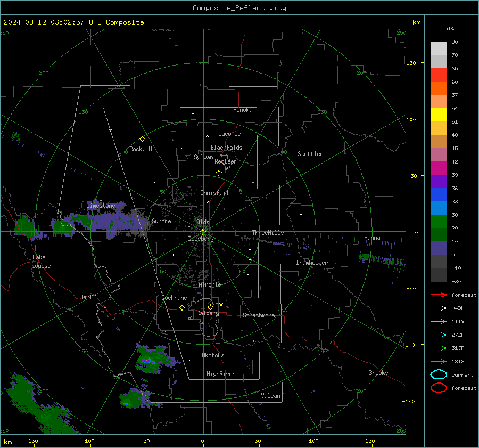This screenshot has width=479, height=448.
Task: Click the orange 111V arrow icon
Action: tap(439, 321)
